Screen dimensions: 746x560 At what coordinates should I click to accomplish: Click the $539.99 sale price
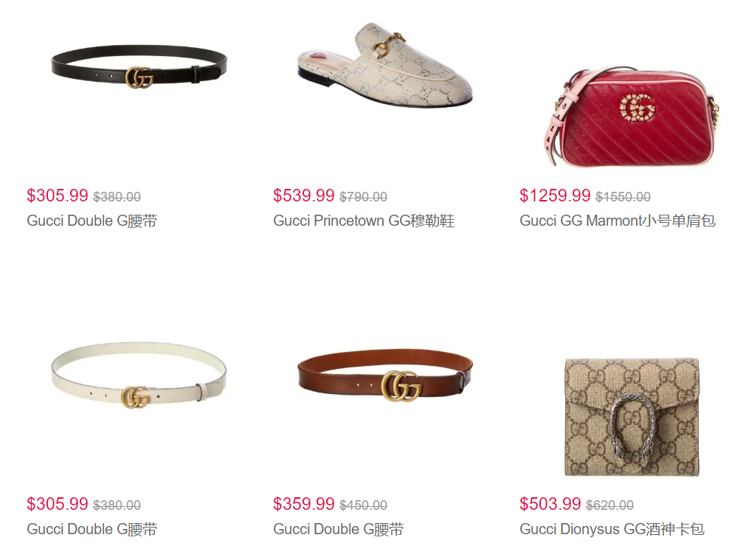304,196
